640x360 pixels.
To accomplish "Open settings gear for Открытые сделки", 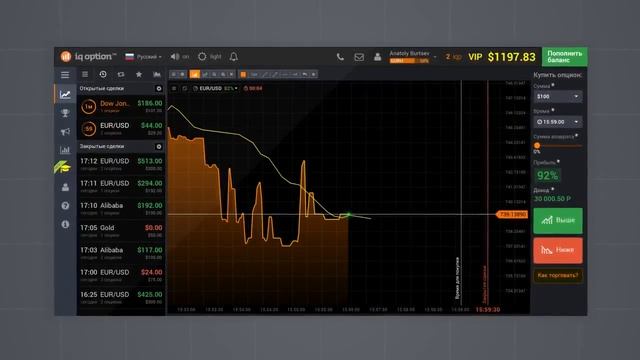I will pyautogui.click(x=159, y=89).
